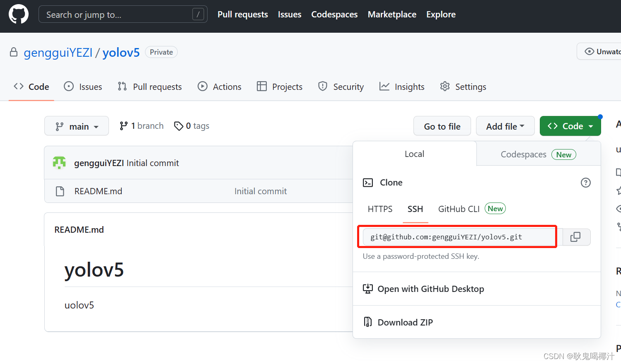Click Open with GitHub Desktop

pyautogui.click(x=423, y=289)
